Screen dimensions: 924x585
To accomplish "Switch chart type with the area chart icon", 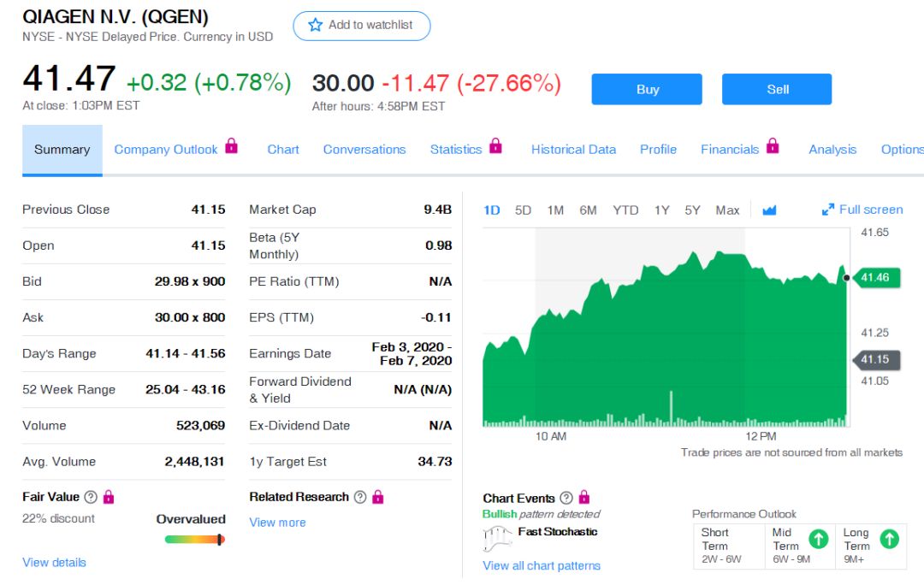I will [x=769, y=210].
